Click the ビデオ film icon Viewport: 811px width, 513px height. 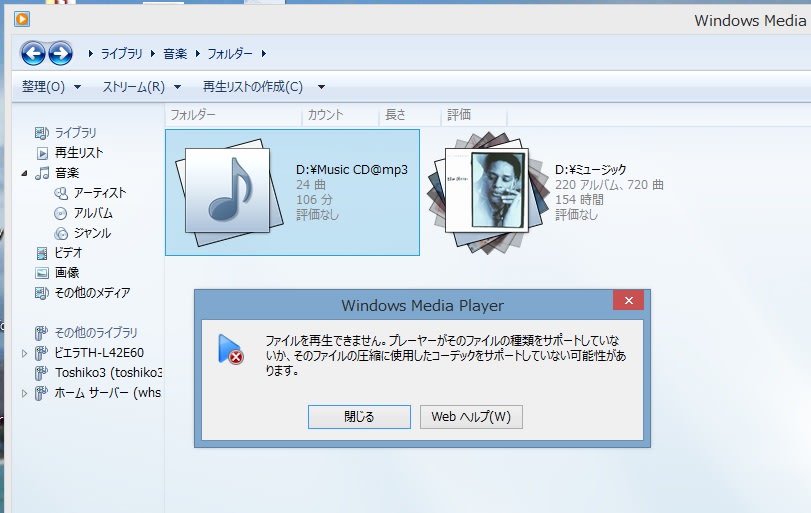42,253
